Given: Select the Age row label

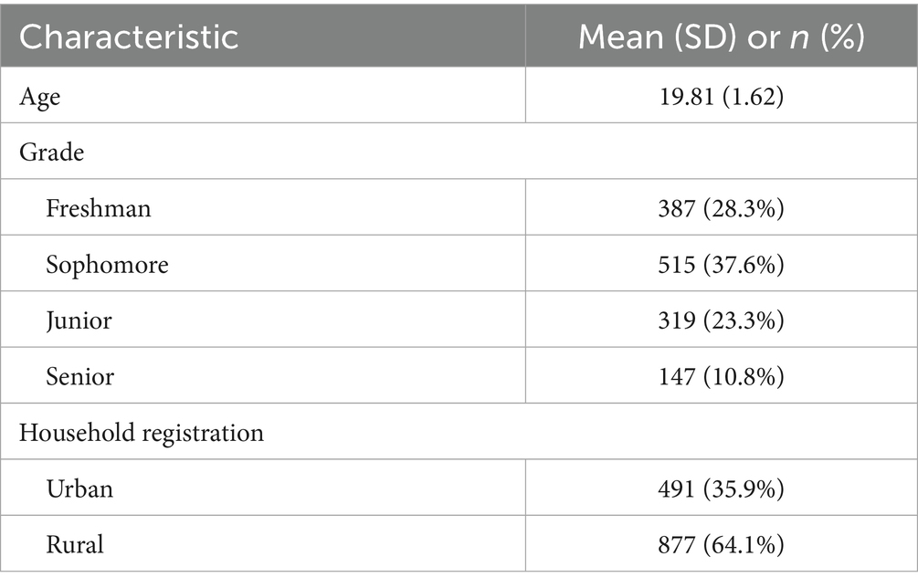Looking at the screenshot, I should click(x=39, y=96).
